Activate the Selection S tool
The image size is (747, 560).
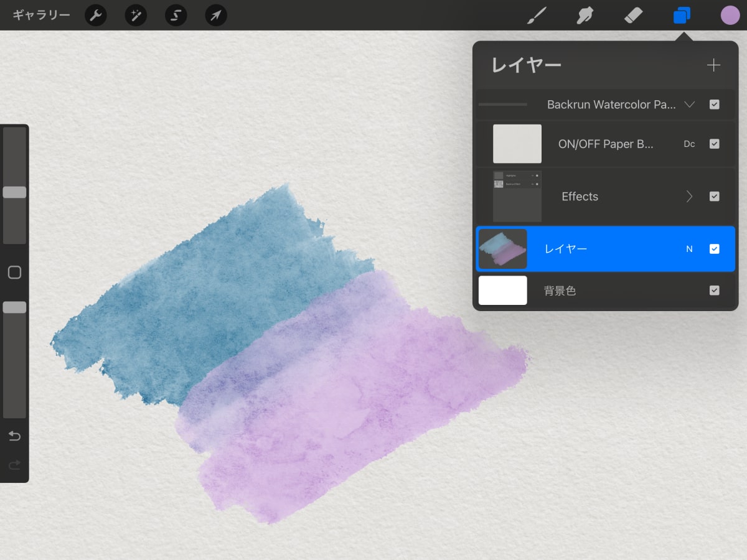pyautogui.click(x=176, y=15)
